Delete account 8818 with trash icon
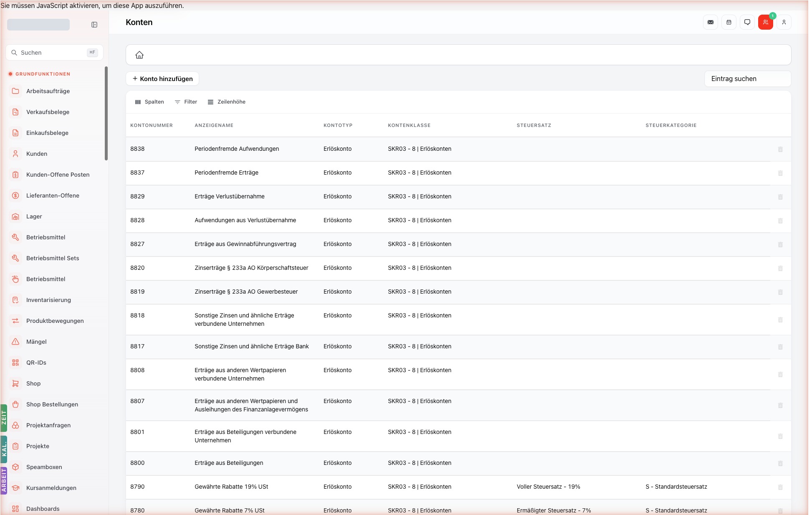The width and height of the screenshot is (812, 515). [780, 320]
